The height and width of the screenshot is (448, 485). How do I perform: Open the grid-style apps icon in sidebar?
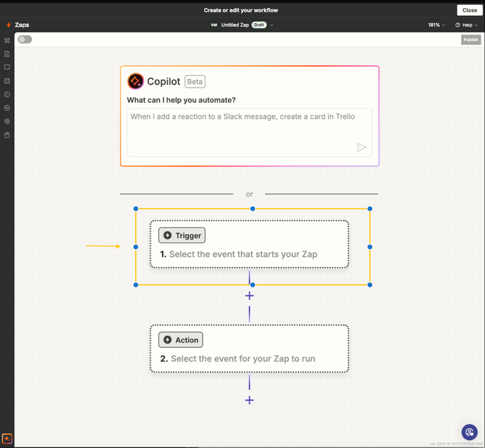[7, 41]
